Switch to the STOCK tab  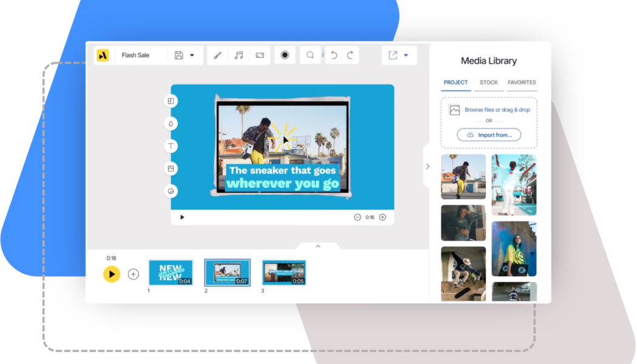488,83
